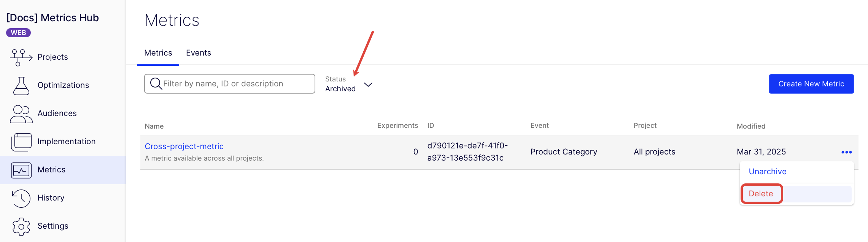Choose Delete from the context menu
The width and height of the screenshot is (868, 242).
[761, 194]
